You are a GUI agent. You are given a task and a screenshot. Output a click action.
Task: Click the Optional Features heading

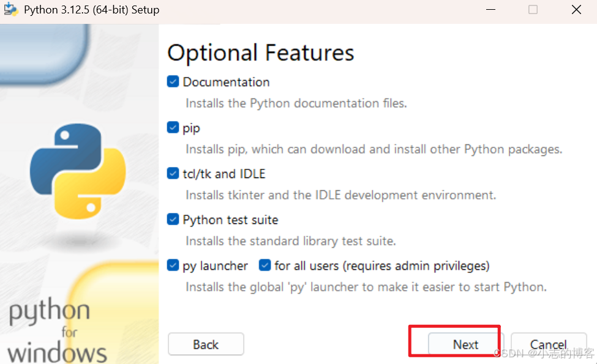click(x=260, y=53)
